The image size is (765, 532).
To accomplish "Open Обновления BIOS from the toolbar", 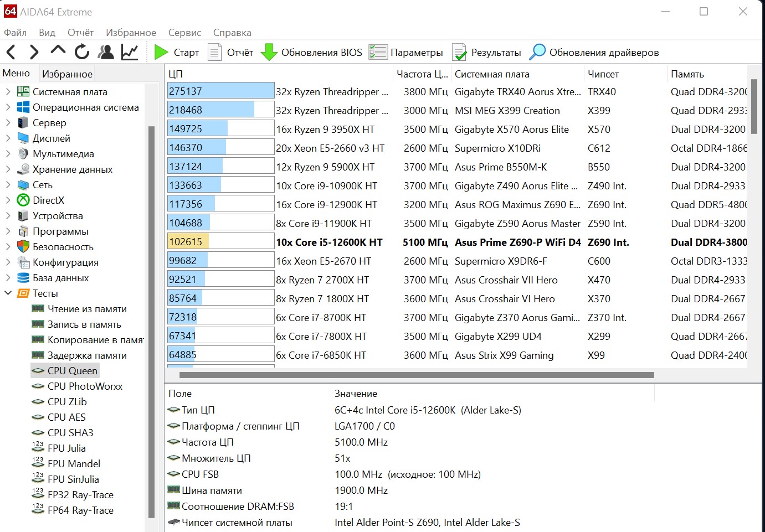I will (311, 53).
